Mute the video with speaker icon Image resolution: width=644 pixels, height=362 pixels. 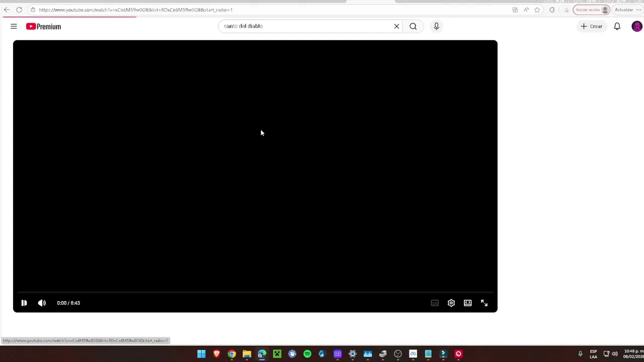(x=42, y=303)
